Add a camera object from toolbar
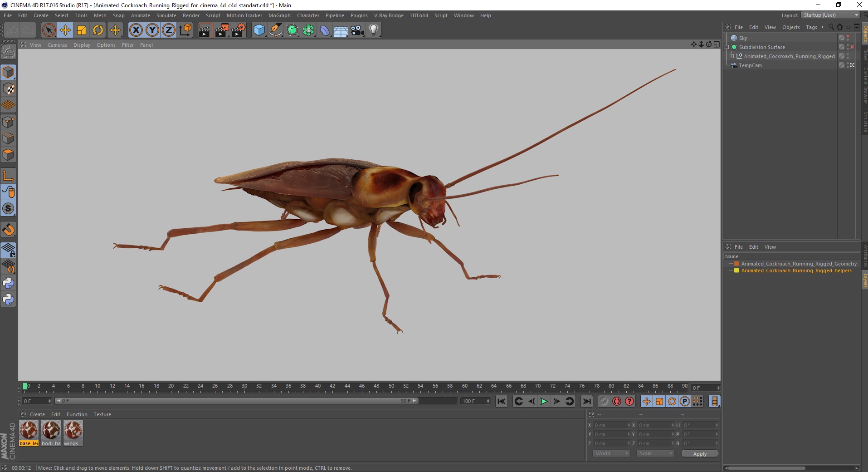Image resolution: width=868 pixels, height=472 pixels. 357,30
